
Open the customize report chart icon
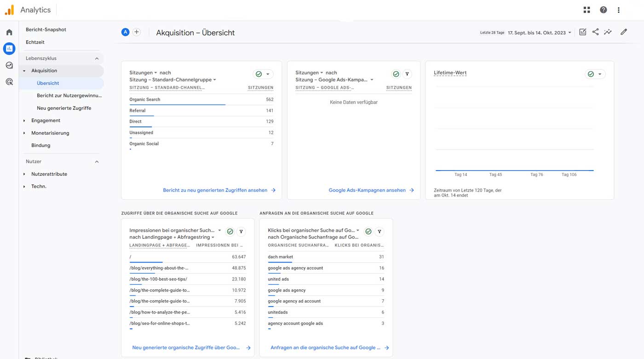582,32
